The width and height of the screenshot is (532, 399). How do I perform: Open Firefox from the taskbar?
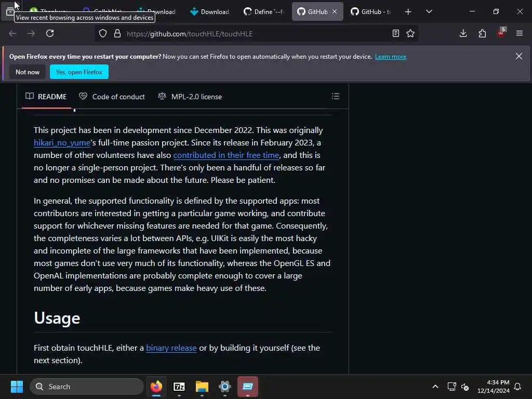156,387
